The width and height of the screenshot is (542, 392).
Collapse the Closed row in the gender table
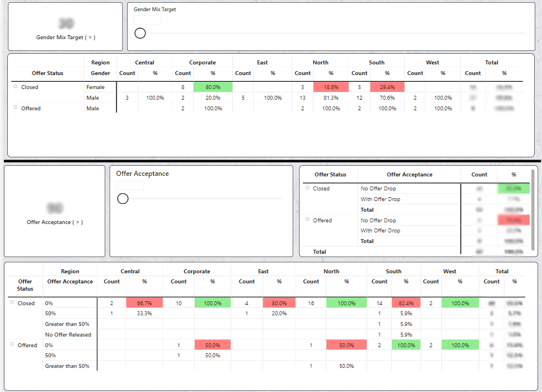pos(15,86)
